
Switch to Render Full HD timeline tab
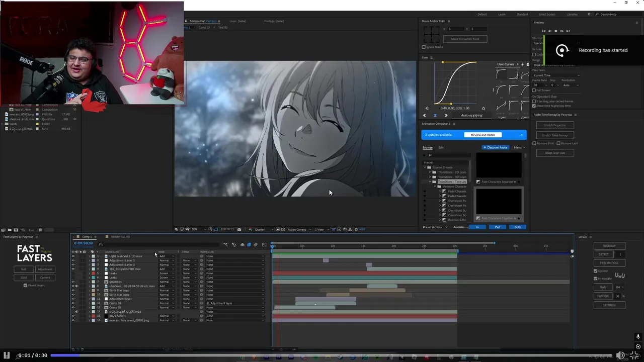121,237
